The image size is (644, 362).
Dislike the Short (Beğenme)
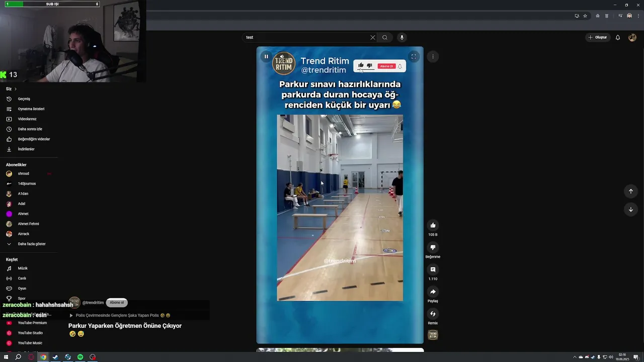pyautogui.click(x=433, y=247)
